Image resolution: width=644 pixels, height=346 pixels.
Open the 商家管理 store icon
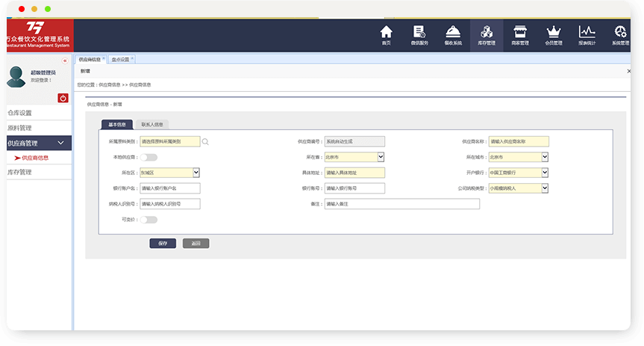[x=520, y=34]
